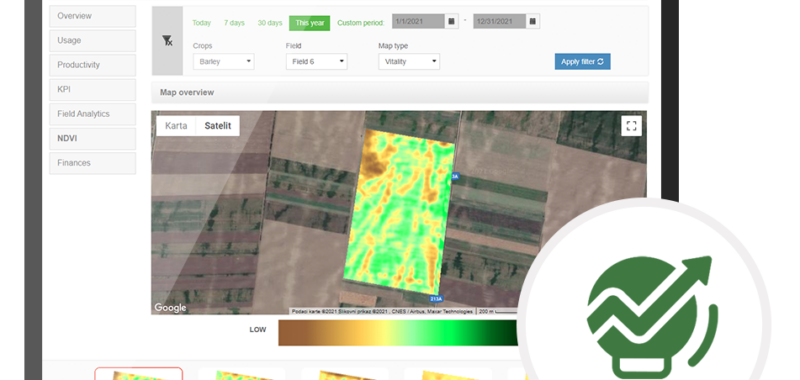The height and width of the screenshot is (380, 800).
Task: Expand the Crops dropdown showing Barley
Action: click(x=223, y=62)
